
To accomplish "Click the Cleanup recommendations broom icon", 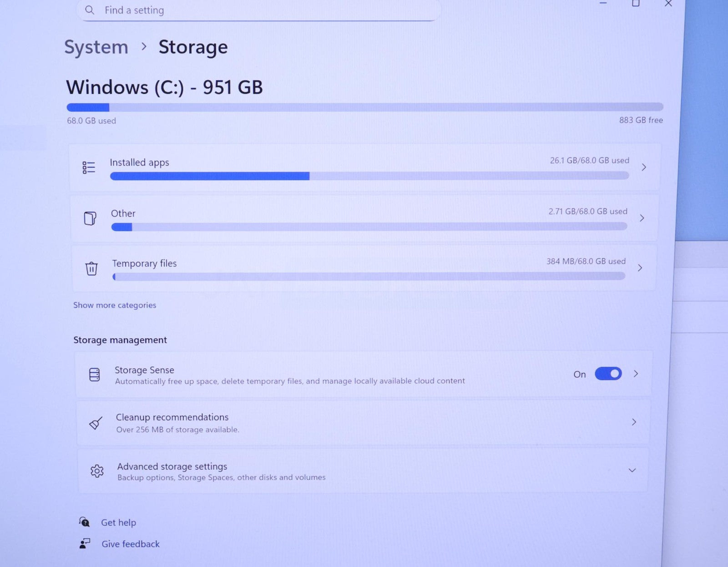I will pyautogui.click(x=96, y=423).
